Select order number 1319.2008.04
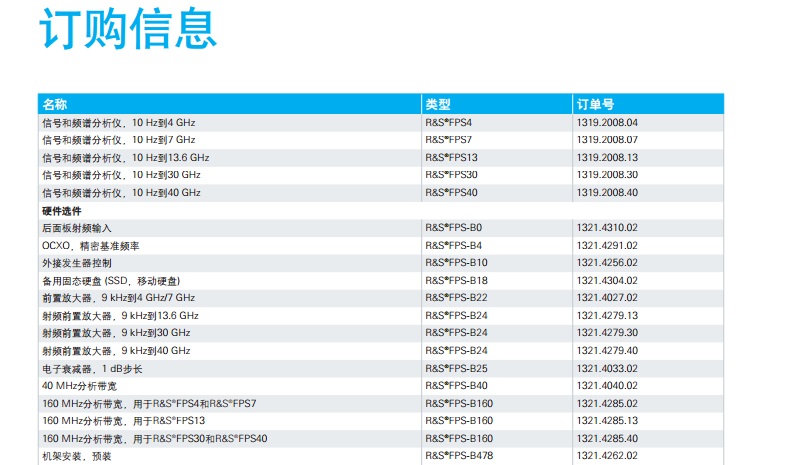 (x=607, y=122)
